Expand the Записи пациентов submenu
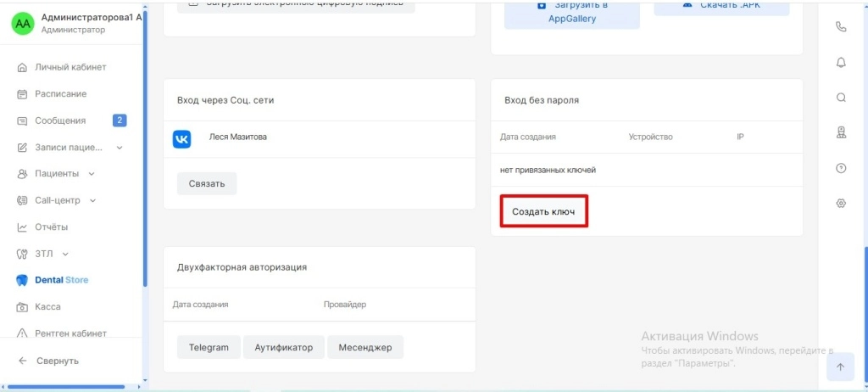 (x=120, y=148)
